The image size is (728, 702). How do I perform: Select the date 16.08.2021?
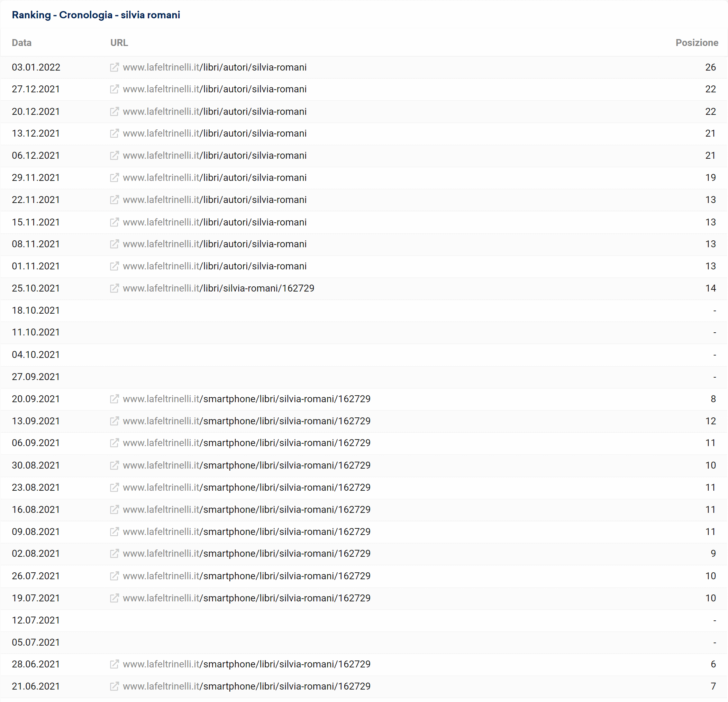point(36,509)
